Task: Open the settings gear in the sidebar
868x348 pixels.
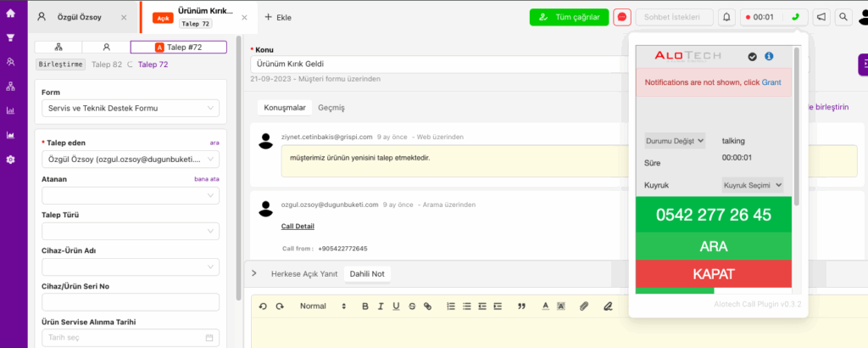Action: pyautogui.click(x=10, y=160)
